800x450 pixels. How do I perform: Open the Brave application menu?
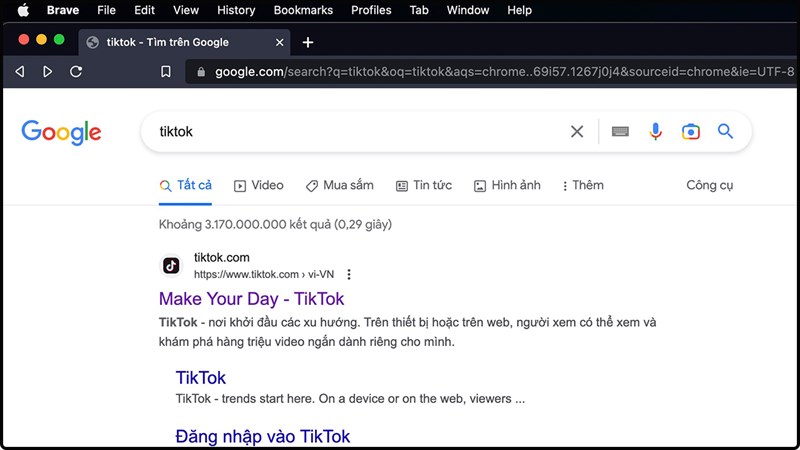[63, 10]
